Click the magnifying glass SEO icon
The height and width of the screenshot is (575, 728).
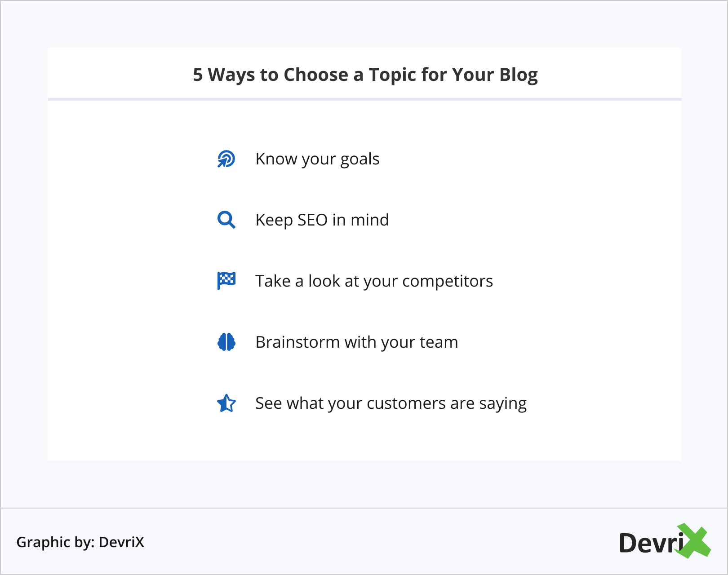pos(226,220)
